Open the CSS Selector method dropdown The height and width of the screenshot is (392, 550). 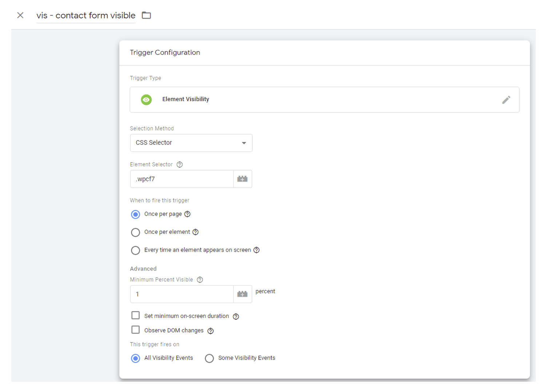point(191,143)
